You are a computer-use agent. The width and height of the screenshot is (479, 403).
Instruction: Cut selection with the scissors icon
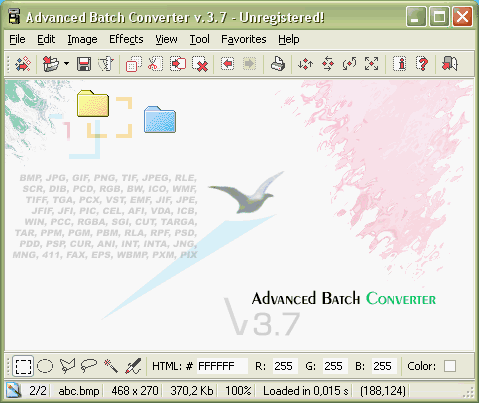click(155, 64)
